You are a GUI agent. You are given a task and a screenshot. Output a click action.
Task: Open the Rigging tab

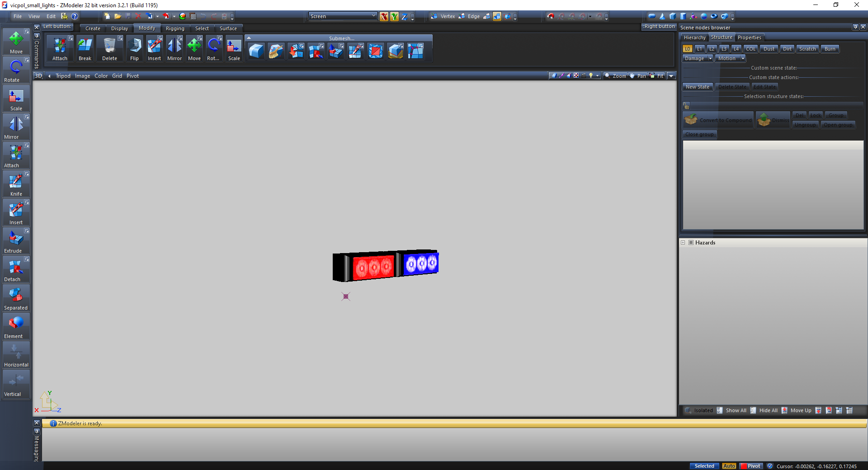point(175,28)
